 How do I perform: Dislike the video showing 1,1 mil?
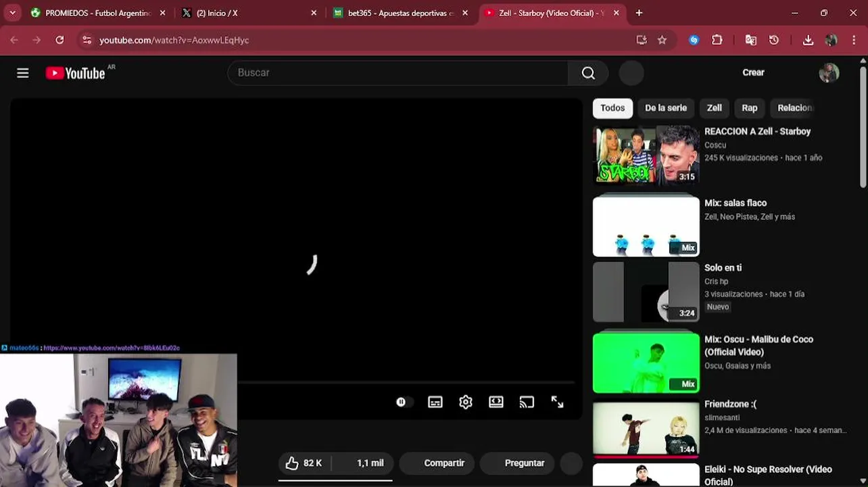pyautogui.click(x=364, y=463)
